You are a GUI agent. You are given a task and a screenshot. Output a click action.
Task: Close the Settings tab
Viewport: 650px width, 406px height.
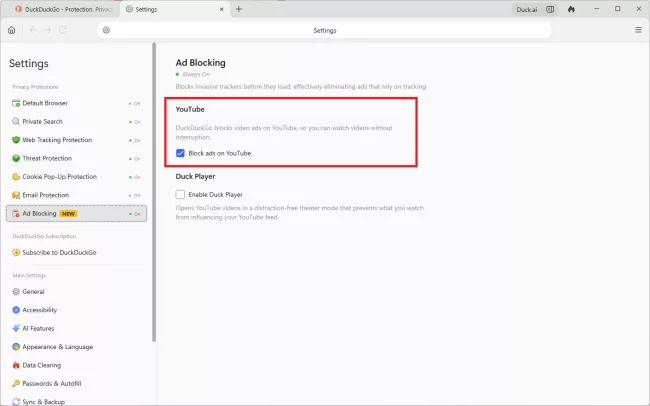coord(221,9)
